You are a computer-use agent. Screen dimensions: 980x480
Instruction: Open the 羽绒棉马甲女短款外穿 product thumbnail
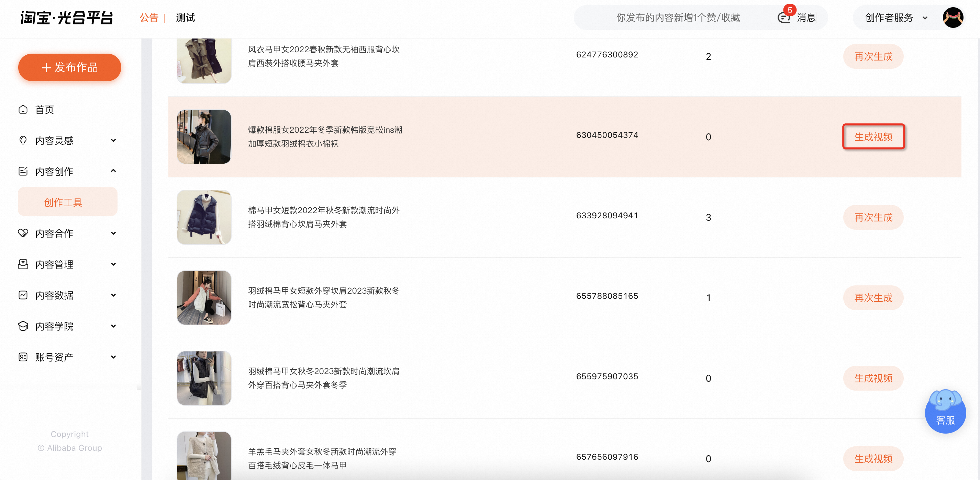point(204,298)
